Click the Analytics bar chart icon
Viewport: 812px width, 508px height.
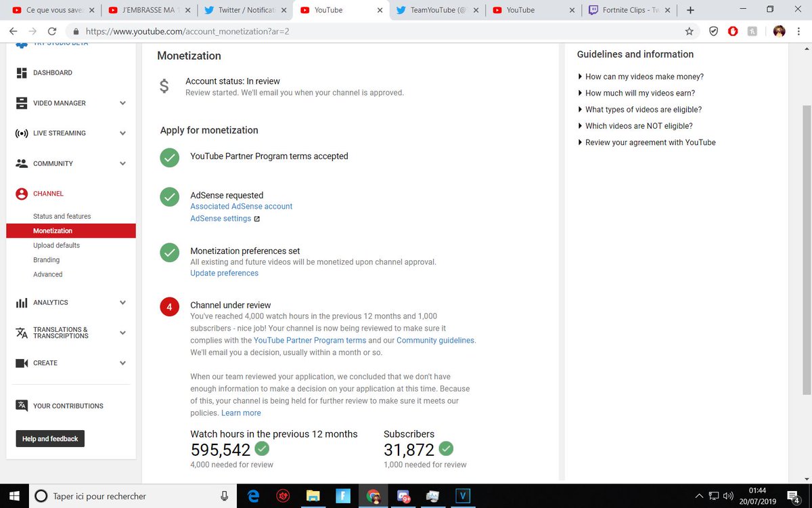[x=22, y=303]
